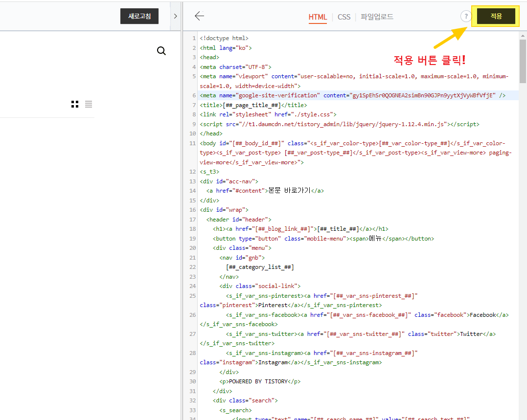Click line number 6 in the gutter
The height and width of the screenshot is (420, 527).
point(194,95)
